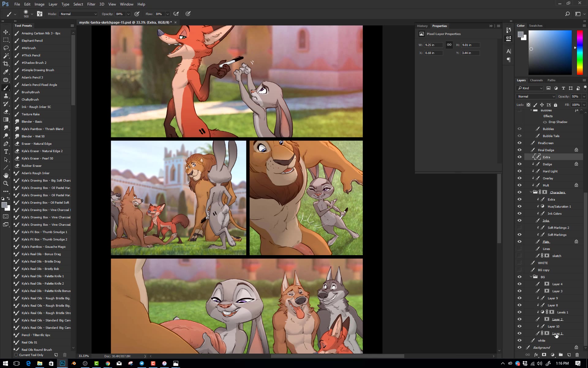
Task: Switch to the History tab
Action: (422, 26)
